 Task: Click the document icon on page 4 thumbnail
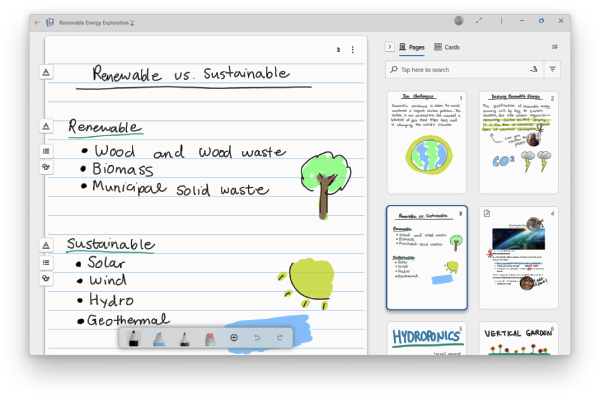[487, 213]
